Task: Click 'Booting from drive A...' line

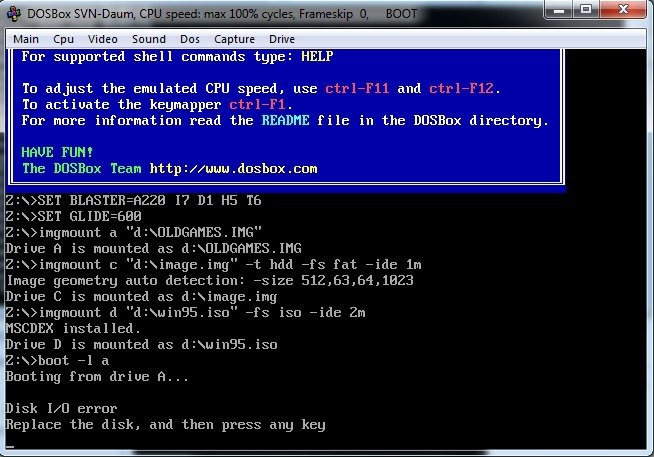Action: (x=97, y=377)
